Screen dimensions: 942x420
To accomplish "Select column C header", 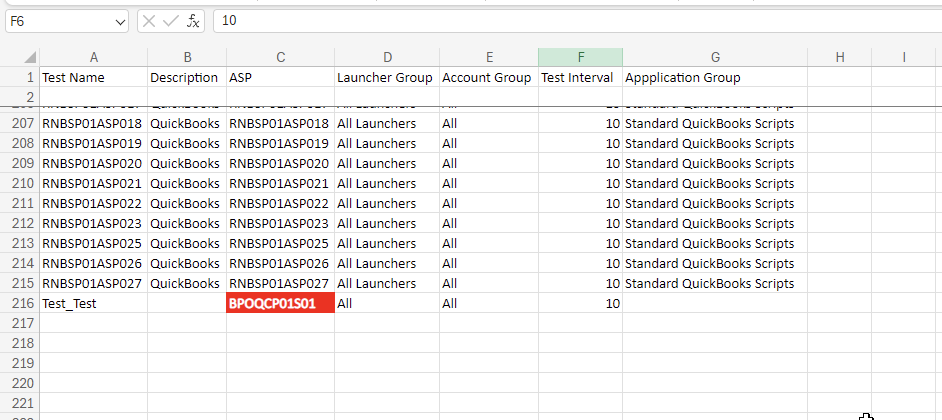I will (x=281, y=58).
